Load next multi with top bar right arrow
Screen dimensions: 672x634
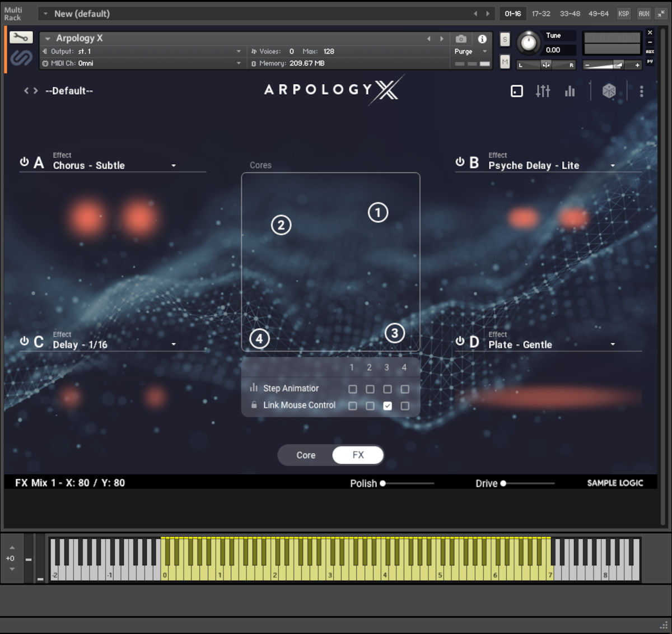point(488,13)
